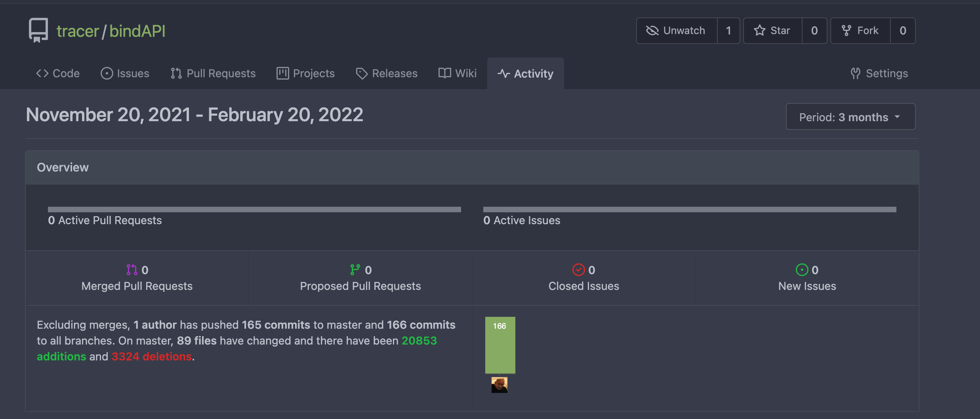Click the Settings wrench icon
Screen dimensions: 980x419
[x=855, y=73]
